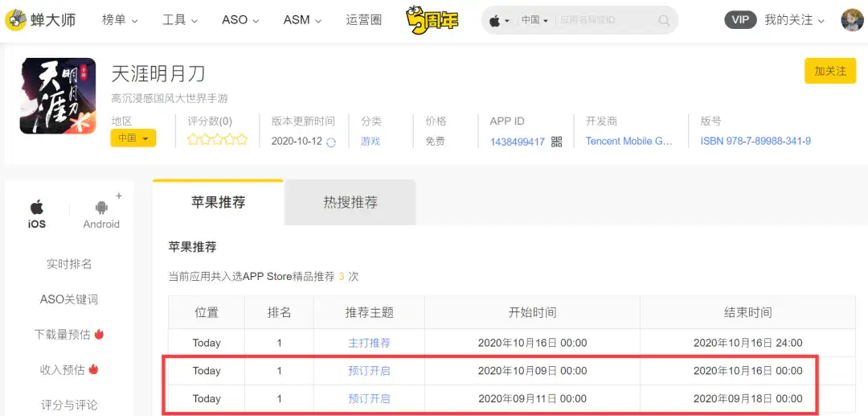Open 预订开启 link starting 2020年10月09日
This screenshot has width=868, height=416.
click(369, 371)
